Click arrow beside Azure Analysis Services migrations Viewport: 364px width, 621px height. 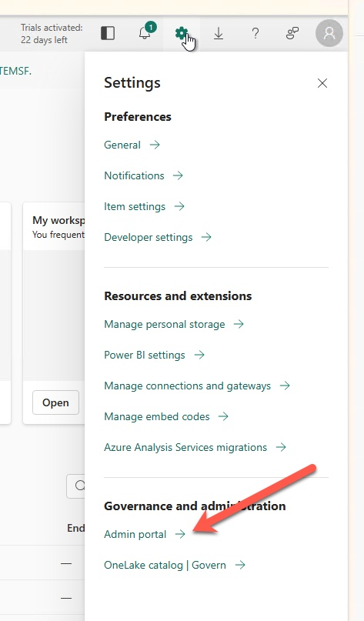tap(281, 448)
